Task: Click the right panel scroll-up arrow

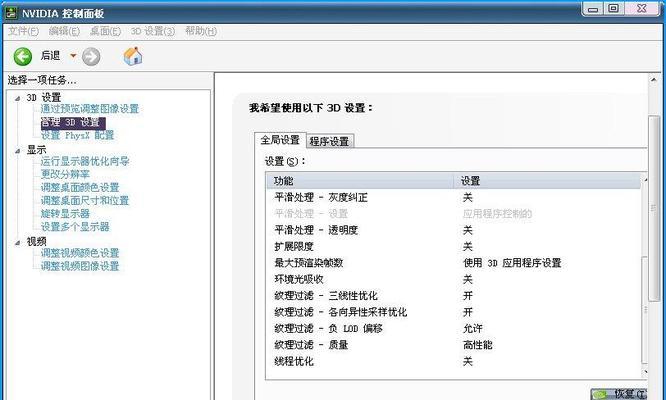Action: 654,80
